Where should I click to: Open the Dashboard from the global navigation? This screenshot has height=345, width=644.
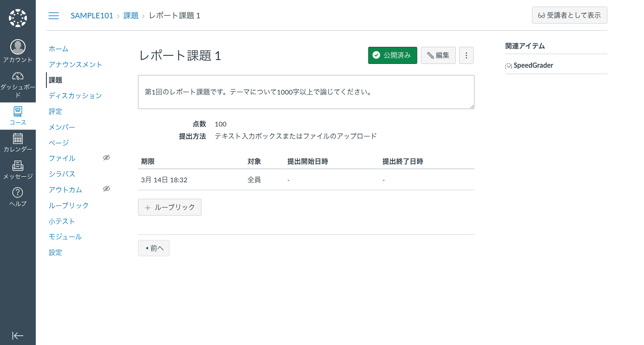point(17,77)
